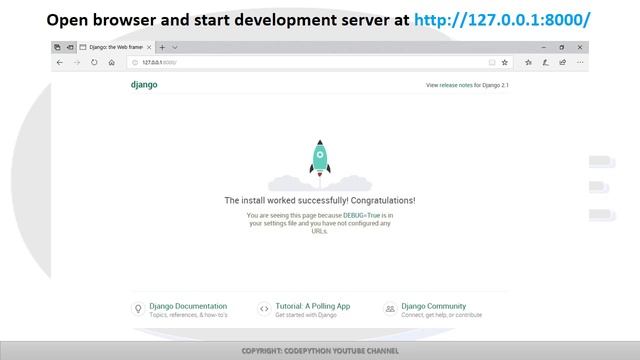Click the people community icon
Viewport: 640px width, 360px height.
pos(390,309)
